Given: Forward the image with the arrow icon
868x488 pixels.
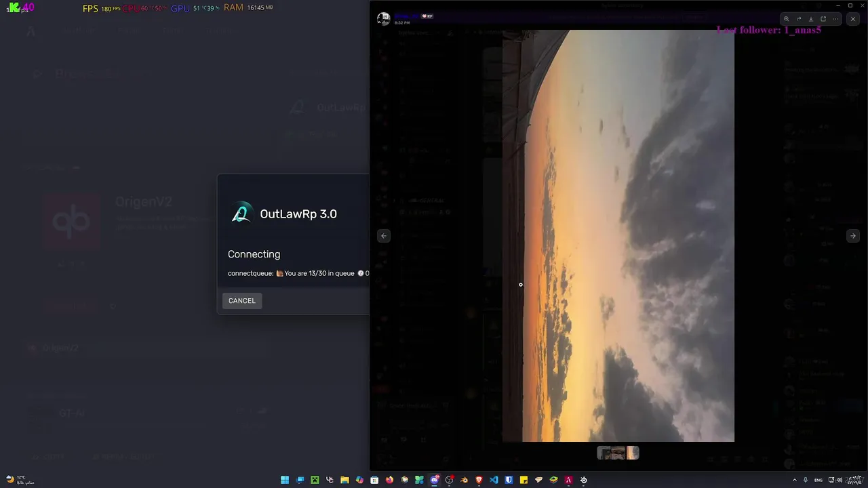Looking at the screenshot, I should pos(798,19).
